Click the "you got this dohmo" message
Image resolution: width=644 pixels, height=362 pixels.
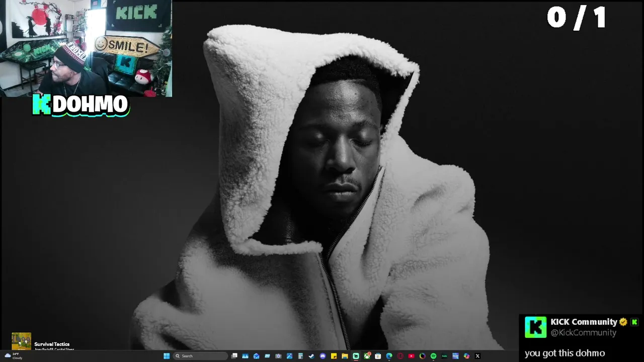[x=565, y=353]
